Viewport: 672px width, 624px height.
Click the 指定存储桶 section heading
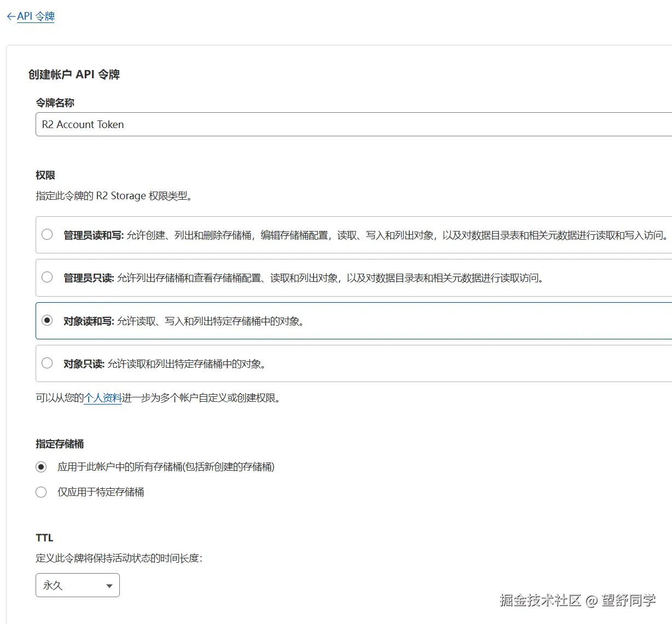tap(59, 444)
